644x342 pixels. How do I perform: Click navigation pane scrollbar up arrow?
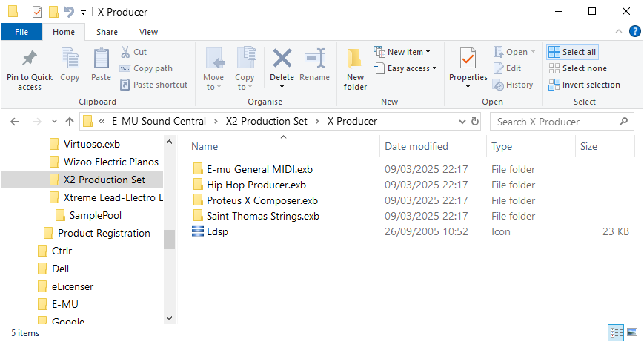169,142
